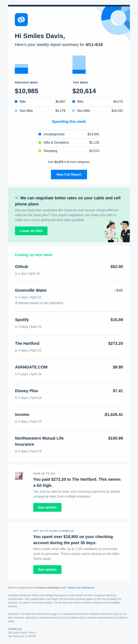Follow the Update your preferences link
This screenshot has width=138, height=644.
81,588
